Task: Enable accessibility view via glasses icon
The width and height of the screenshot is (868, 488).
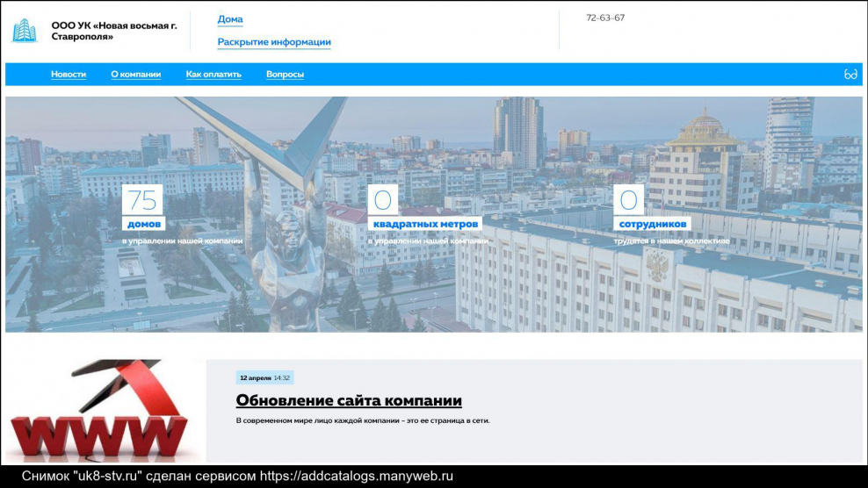Action: pos(850,75)
